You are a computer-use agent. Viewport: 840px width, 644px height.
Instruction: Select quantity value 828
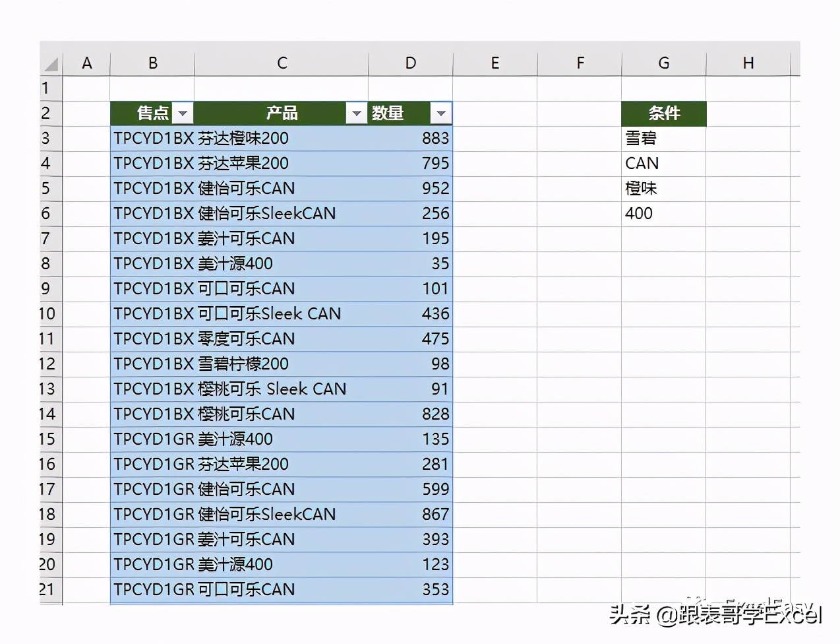pyautogui.click(x=411, y=414)
